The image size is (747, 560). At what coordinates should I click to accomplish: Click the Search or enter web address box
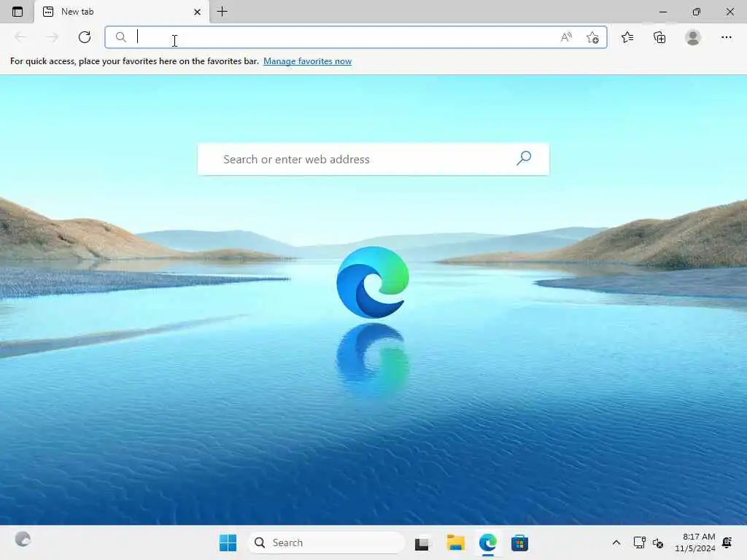point(373,159)
